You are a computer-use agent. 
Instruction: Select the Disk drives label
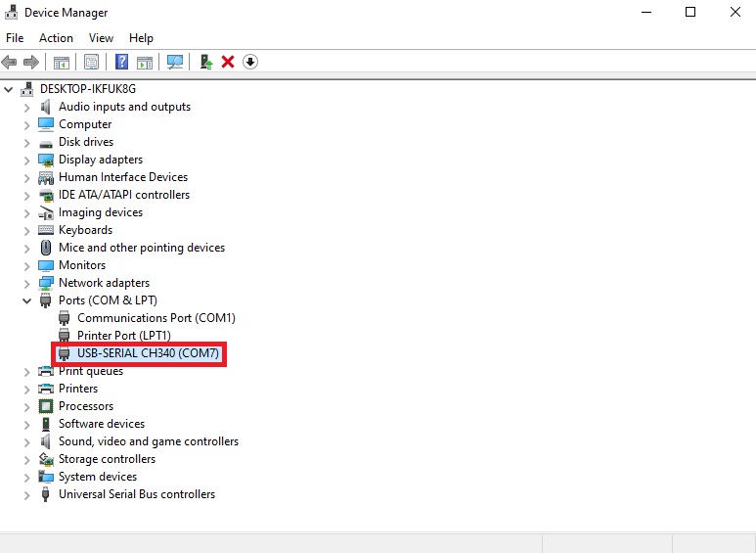[x=86, y=142]
